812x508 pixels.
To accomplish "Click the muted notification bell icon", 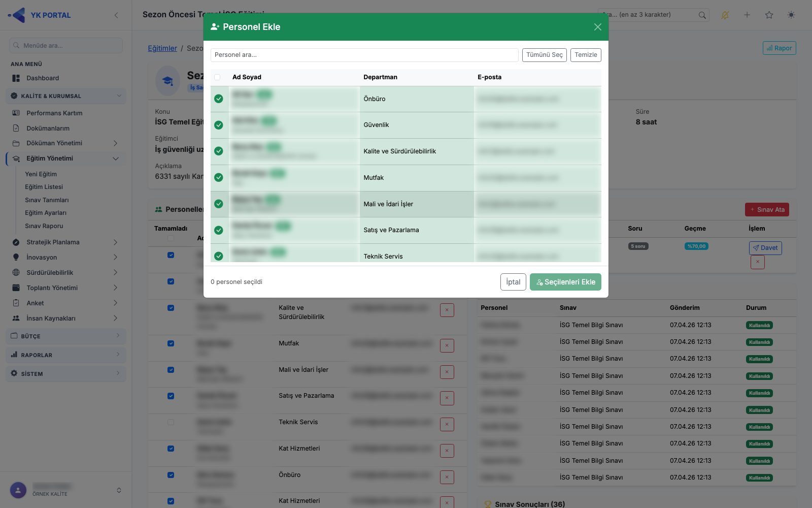I will 725,15.
